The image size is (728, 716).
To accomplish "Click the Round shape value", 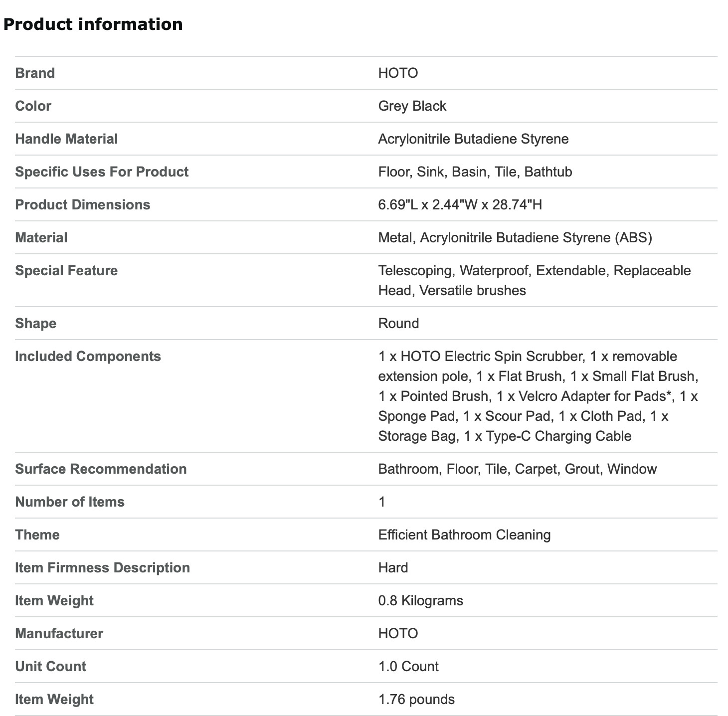I will pyautogui.click(x=398, y=323).
